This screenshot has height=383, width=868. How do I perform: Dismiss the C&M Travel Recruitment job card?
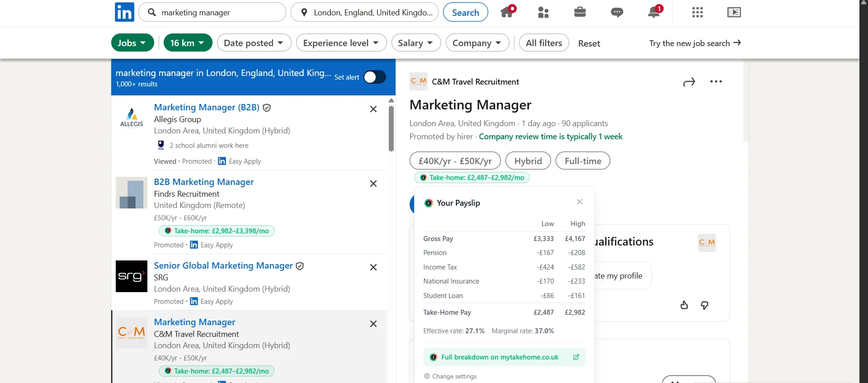(373, 324)
